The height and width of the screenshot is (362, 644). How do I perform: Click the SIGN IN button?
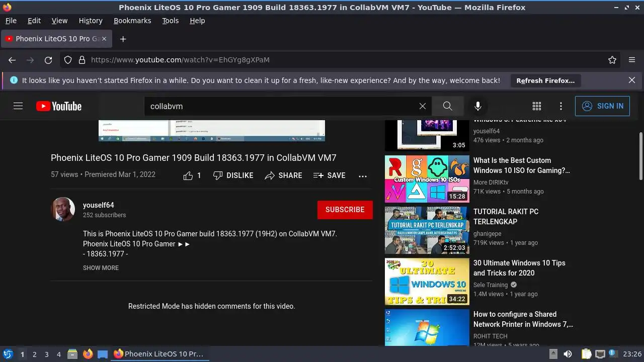[602, 106]
